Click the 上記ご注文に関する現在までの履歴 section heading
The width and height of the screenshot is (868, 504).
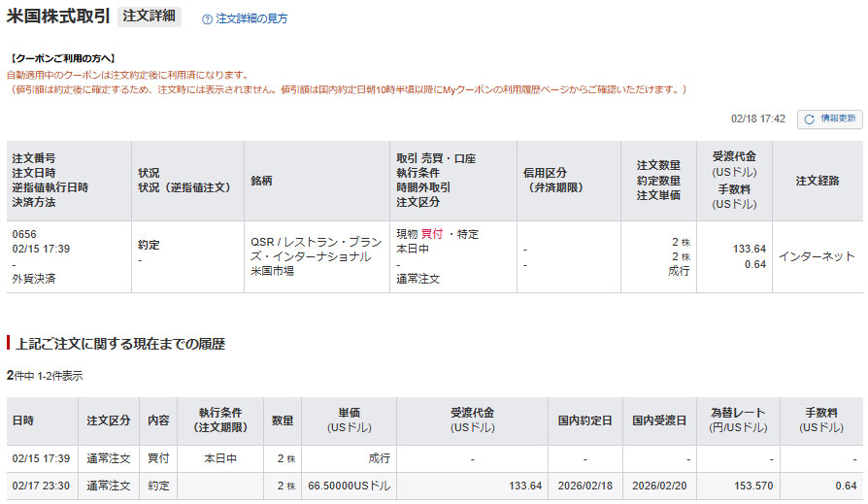pyautogui.click(x=120, y=343)
